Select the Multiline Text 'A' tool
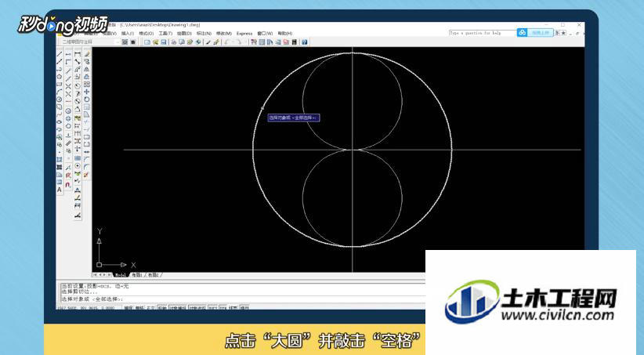Image resolution: width=644 pixels, height=355 pixels. click(60, 190)
